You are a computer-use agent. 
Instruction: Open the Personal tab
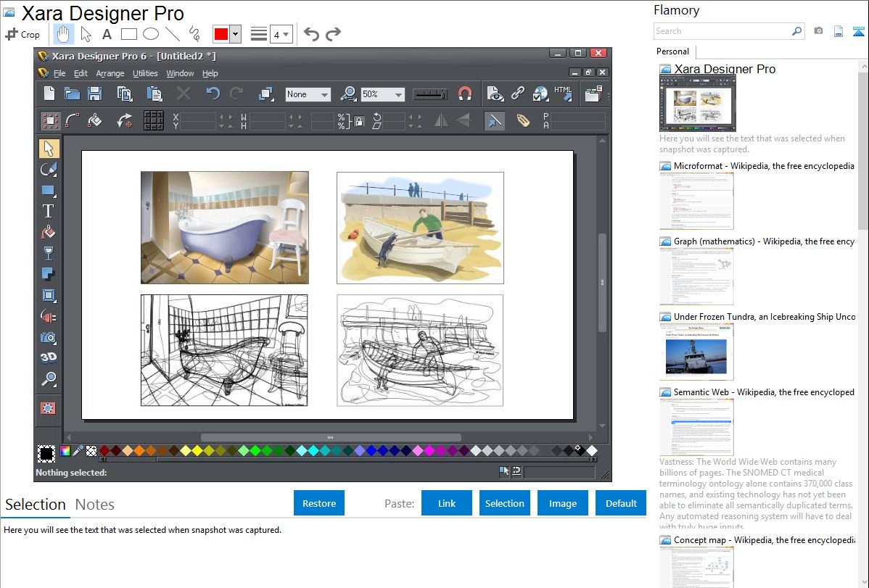[672, 51]
